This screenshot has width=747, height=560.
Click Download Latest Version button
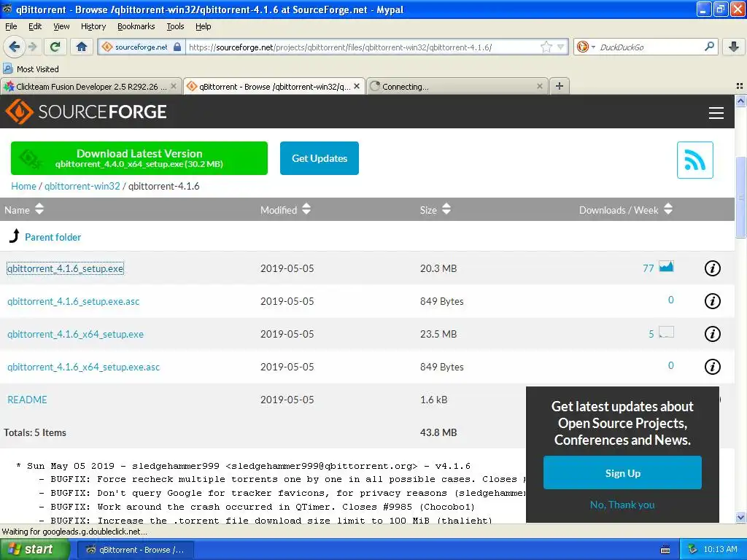tap(139, 158)
